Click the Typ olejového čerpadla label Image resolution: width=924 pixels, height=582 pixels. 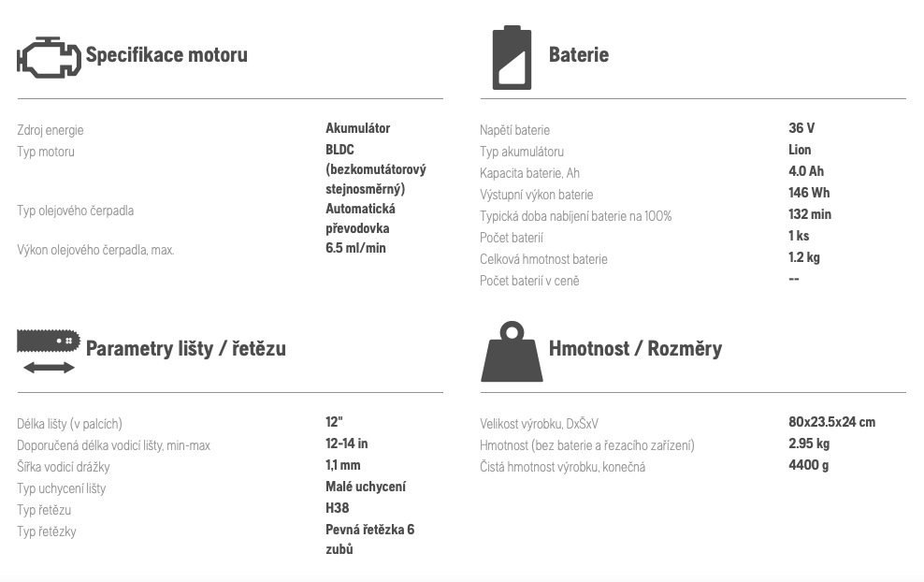pyautogui.click(x=76, y=211)
